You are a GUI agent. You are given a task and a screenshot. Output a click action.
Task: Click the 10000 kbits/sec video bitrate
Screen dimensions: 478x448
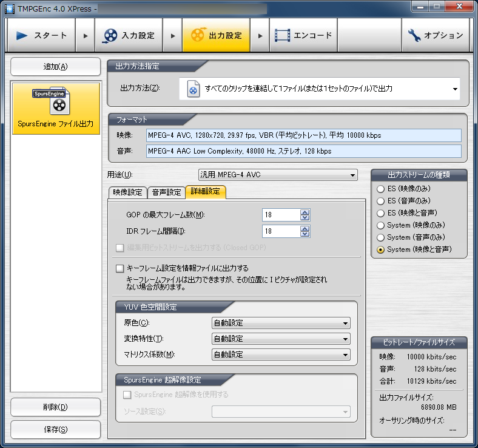click(431, 357)
